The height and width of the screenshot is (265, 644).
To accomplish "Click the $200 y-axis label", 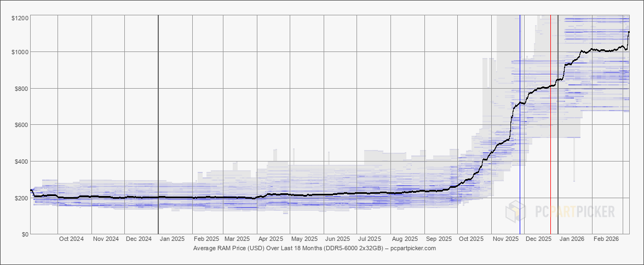I will (x=21, y=198).
